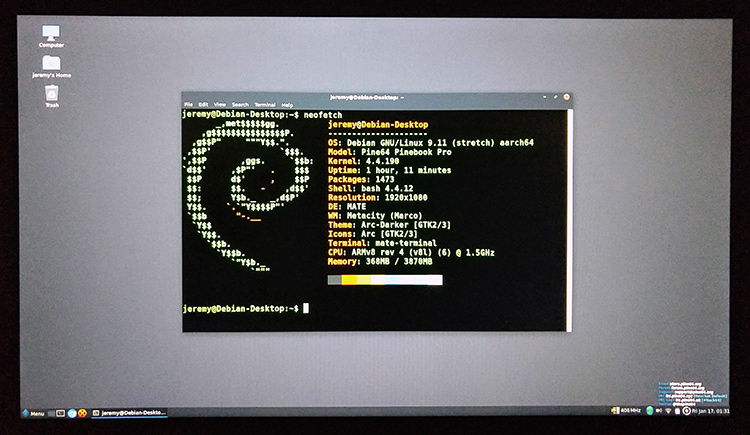This screenshot has width=750, height=435.
Task: Click the DE: MATE line
Action: 347,206
